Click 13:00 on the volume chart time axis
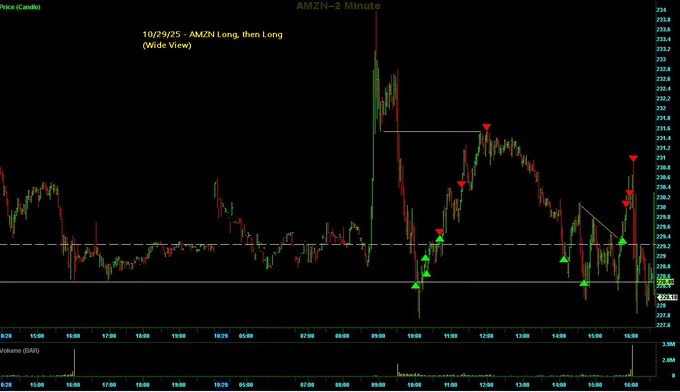 click(x=522, y=385)
